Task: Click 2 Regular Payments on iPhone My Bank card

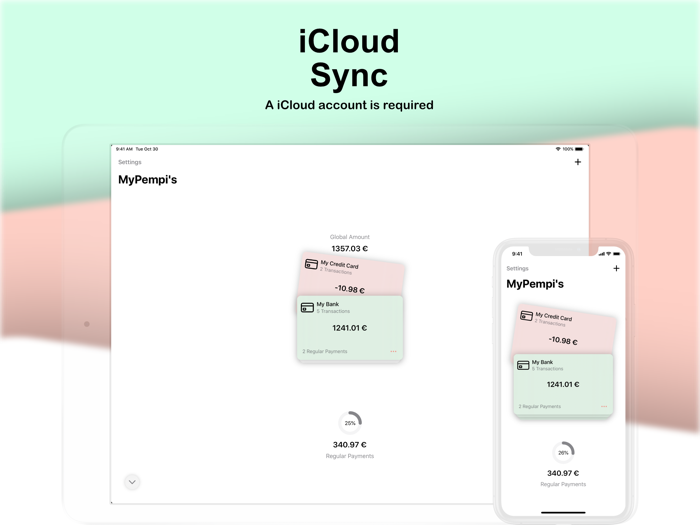Action: tap(539, 406)
